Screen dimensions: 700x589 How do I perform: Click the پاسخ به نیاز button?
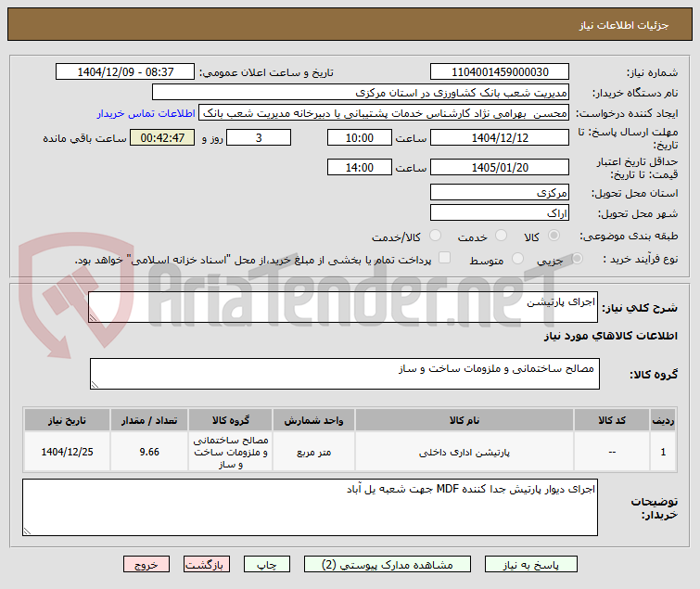point(531,564)
